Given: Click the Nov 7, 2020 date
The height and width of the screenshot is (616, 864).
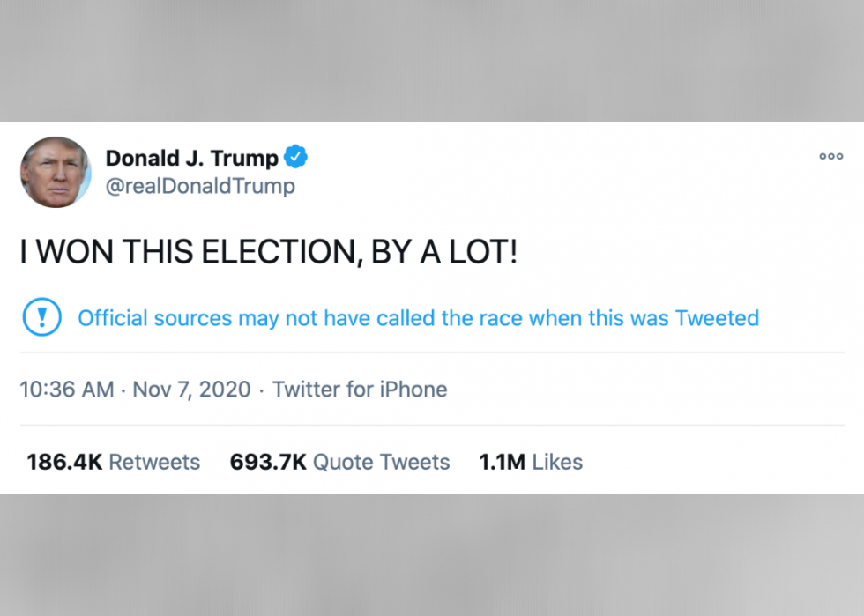Looking at the screenshot, I should [x=191, y=390].
